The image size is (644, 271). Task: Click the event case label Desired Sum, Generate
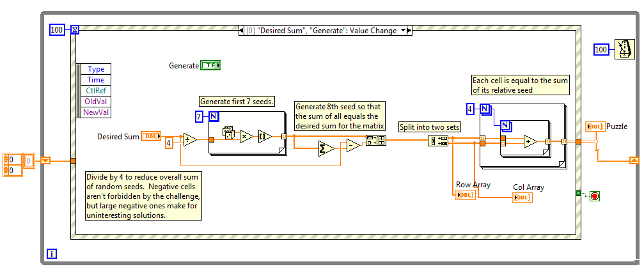click(x=321, y=31)
